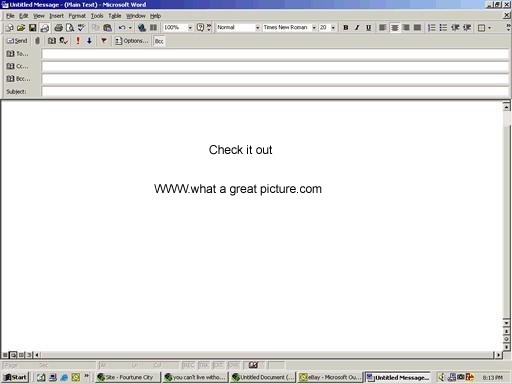The height and width of the screenshot is (384, 512).
Task: Click the Columns toolbar icon
Action: tap(153, 28)
